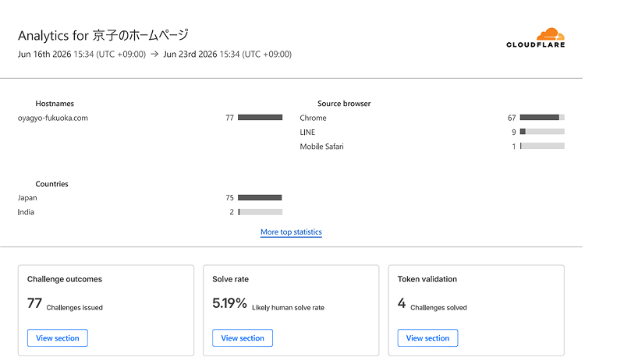This screenshot has width=624, height=364.
Task: Click the Cloudflare logo
Action: pos(535,37)
